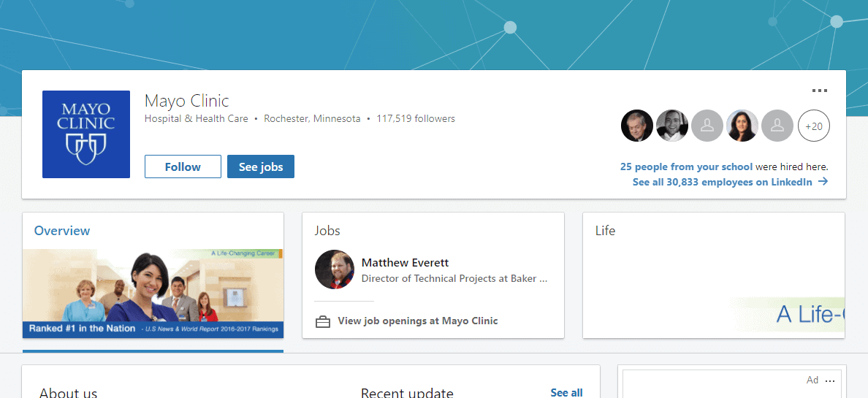The height and width of the screenshot is (398, 868).
Task: Open the three-dot menu on company card
Action: tap(819, 91)
